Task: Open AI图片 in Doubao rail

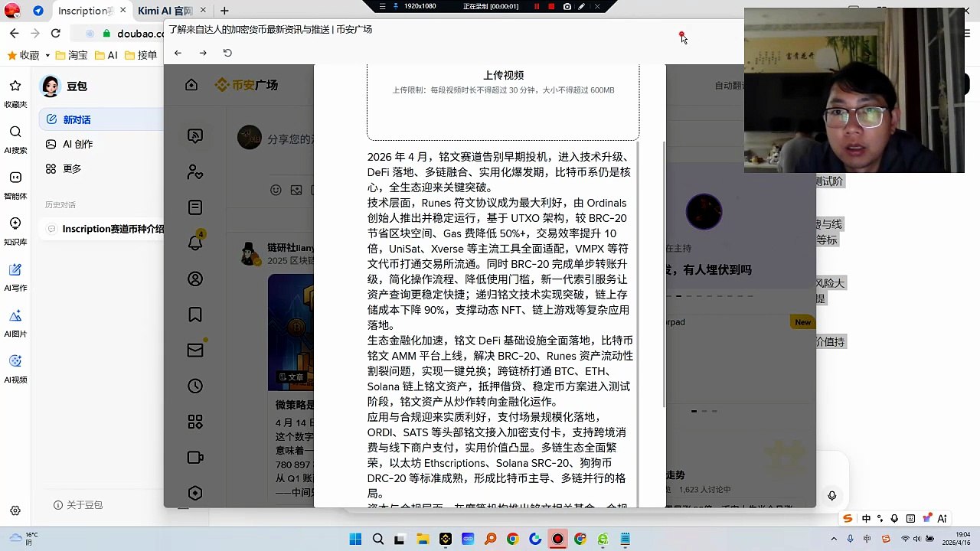Action: click(15, 323)
